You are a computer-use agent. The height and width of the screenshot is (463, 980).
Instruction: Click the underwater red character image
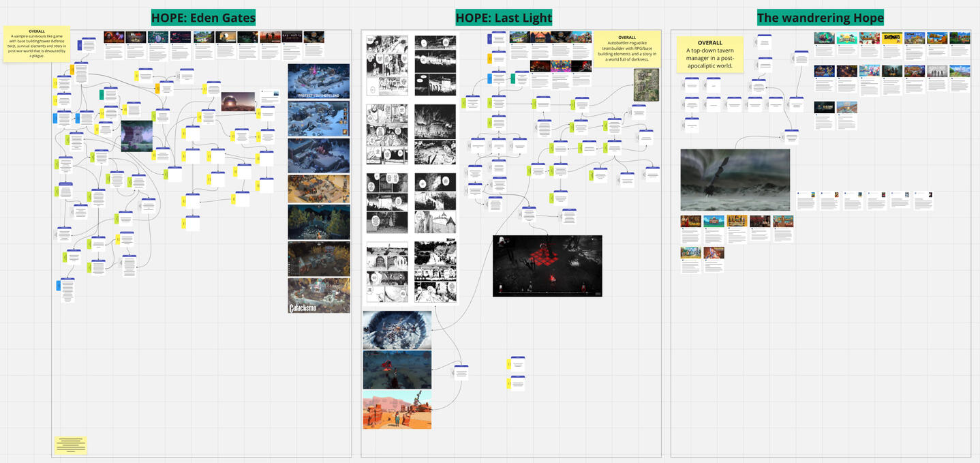click(397, 370)
